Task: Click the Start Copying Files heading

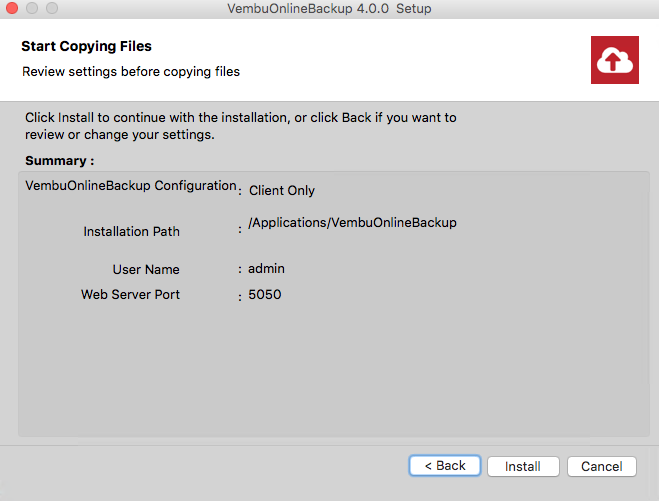Action: pos(86,46)
